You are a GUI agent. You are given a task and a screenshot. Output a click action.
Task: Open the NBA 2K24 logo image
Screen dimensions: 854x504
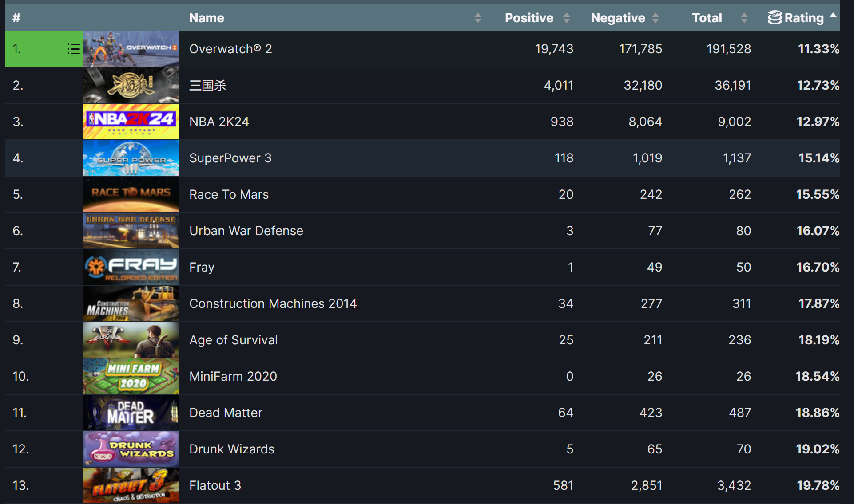pos(131,122)
